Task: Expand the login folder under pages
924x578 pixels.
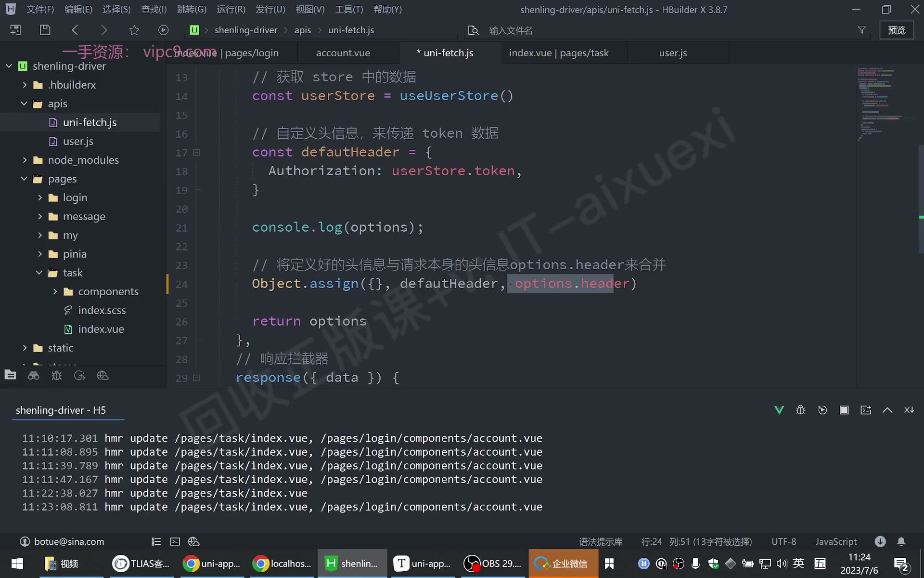Action: 40,197
